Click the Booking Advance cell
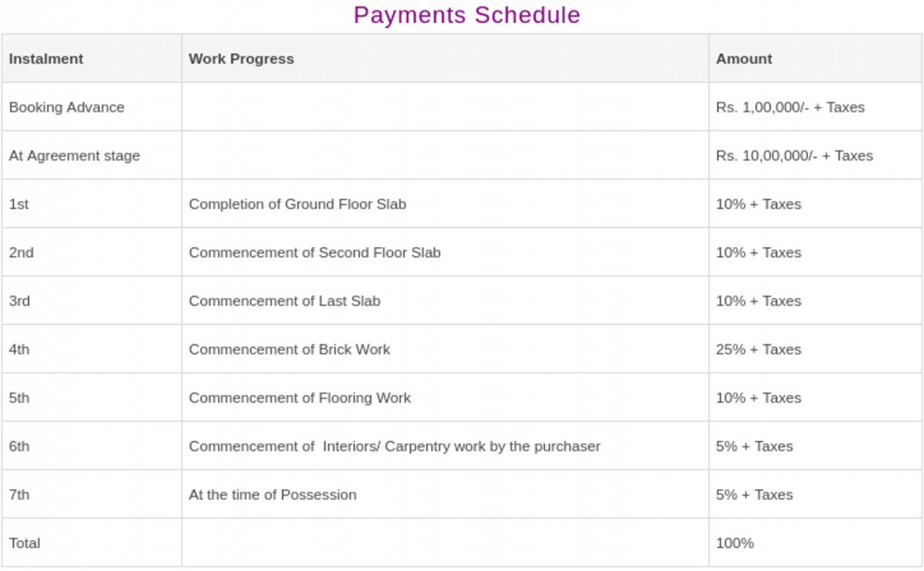Screen dimensions: 924x571 coord(66,107)
